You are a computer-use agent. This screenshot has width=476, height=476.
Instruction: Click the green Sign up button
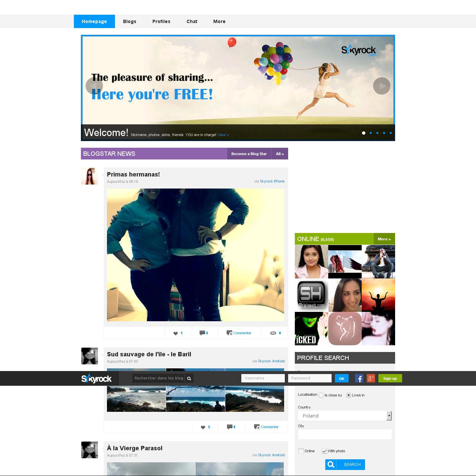pyautogui.click(x=390, y=378)
